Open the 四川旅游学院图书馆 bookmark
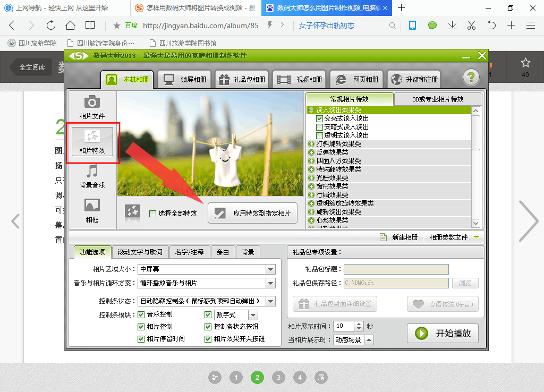 click(x=183, y=44)
